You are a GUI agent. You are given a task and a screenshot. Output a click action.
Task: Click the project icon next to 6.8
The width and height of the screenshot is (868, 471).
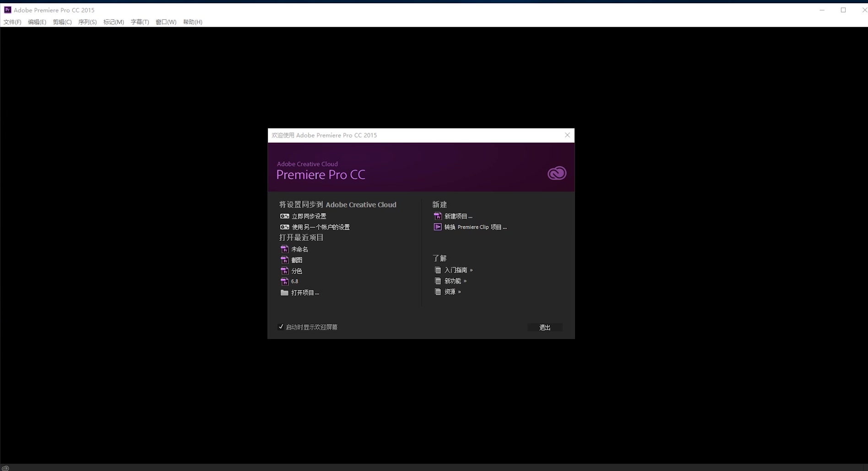coord(284,281)
